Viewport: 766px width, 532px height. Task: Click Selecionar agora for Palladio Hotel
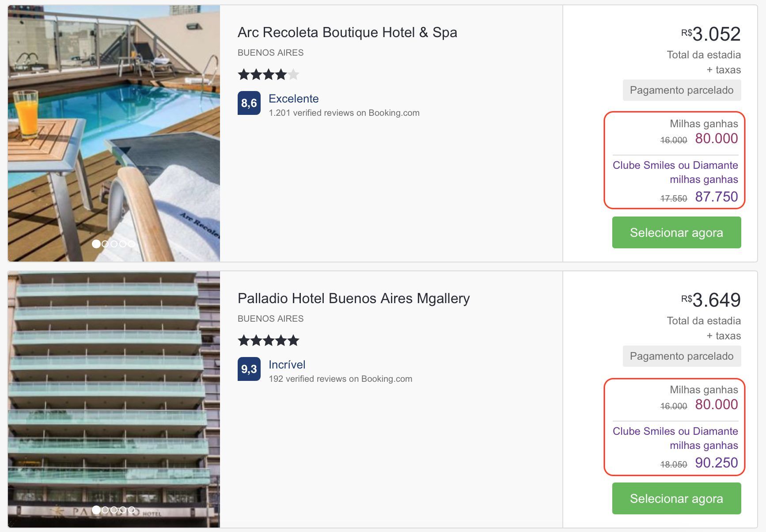(x=676, y=498)
